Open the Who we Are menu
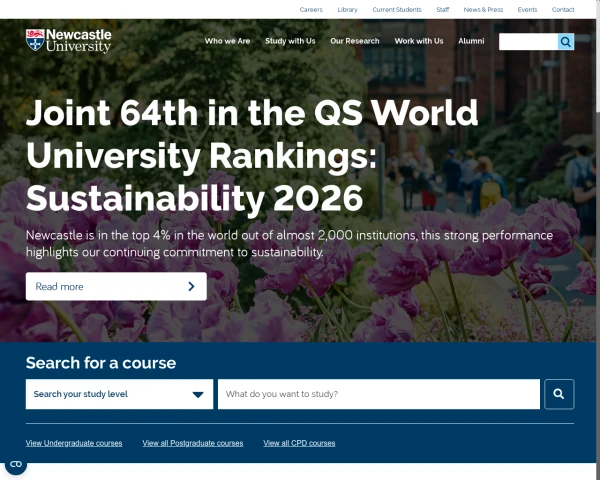The width and height of the screenshot is (600, 480). tap(227, 41)
